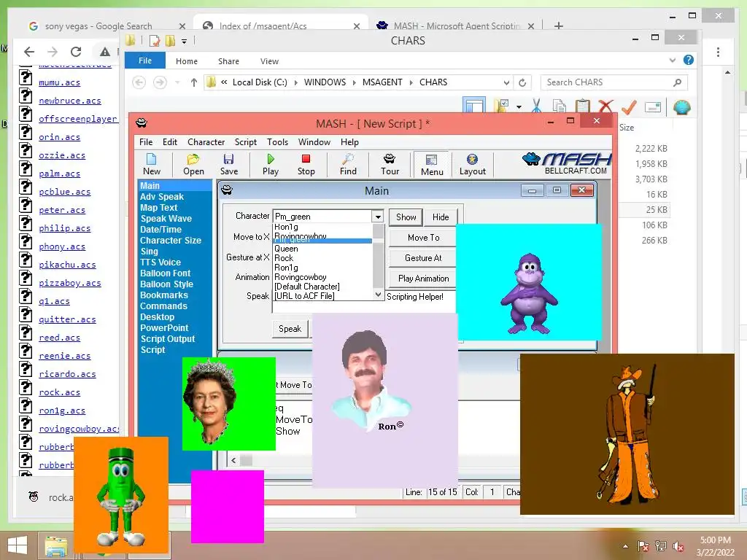Screen dimensions: 747x560
Task: Select TTS Voice in the MASH sidebar
Action: click(x=160, y=262)
